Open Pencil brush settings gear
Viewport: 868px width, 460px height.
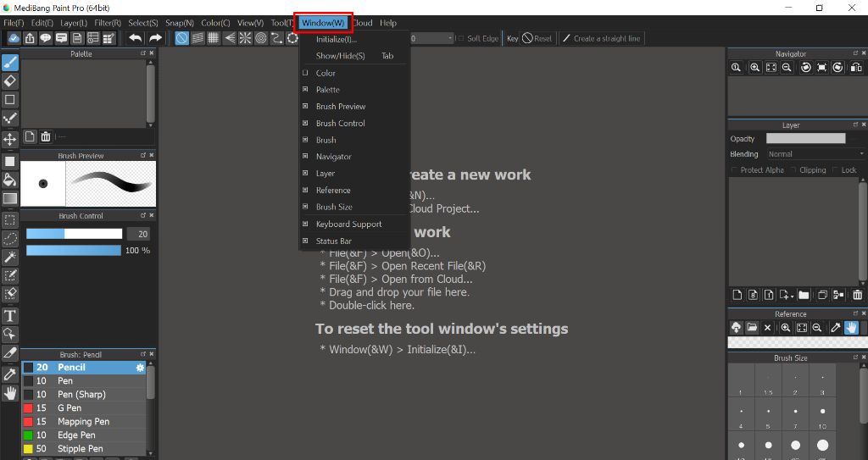(x=140, y=368)
